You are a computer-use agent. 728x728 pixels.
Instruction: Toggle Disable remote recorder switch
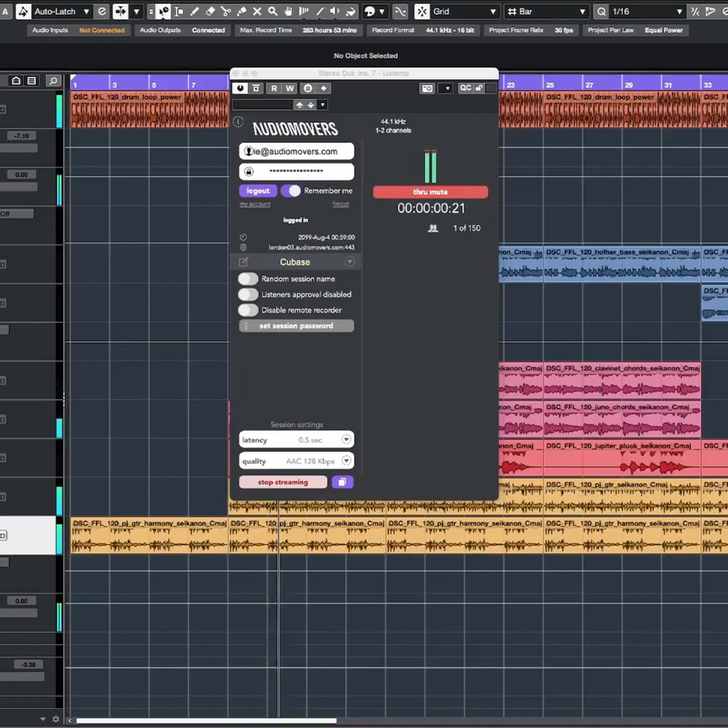(x=248, y=309)
